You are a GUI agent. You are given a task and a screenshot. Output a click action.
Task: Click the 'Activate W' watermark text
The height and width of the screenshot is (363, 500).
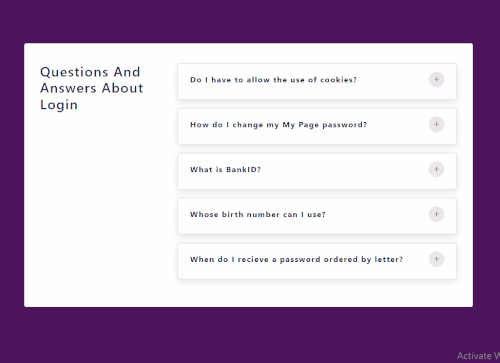point(478,356)
